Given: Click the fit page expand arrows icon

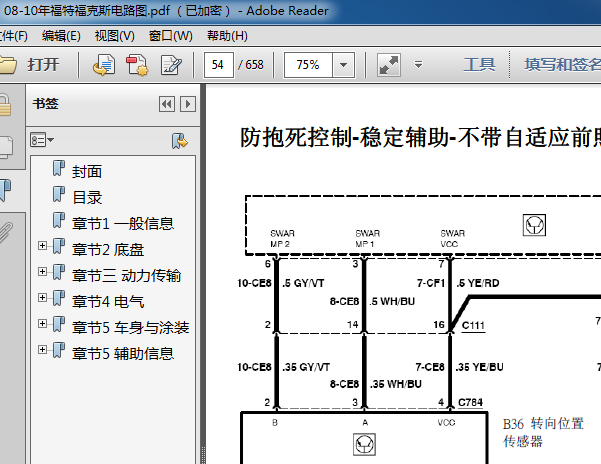Looking at the screenshot, I should (389, 65).
